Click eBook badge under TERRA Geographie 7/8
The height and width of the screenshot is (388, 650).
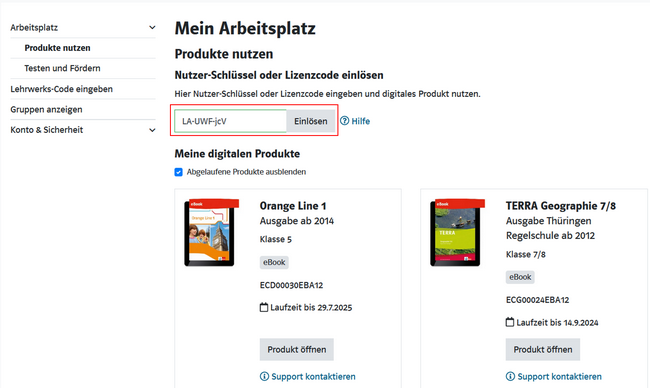pos(520,277)
